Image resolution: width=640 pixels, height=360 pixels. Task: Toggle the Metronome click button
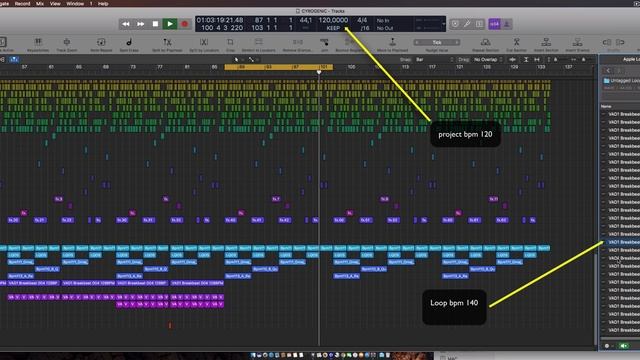coord(507,24)
